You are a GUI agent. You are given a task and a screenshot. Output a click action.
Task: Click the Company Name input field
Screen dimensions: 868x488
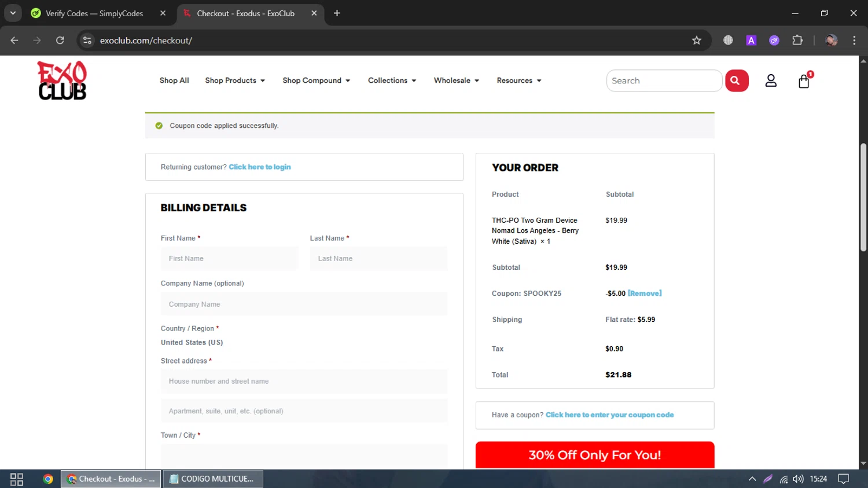304,304
